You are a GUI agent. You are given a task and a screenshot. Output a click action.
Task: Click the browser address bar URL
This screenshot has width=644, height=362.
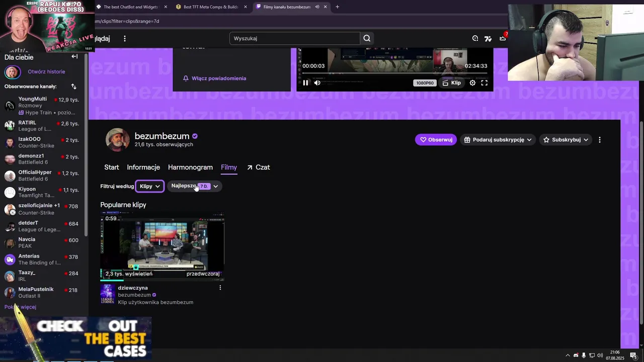point(127,21)
